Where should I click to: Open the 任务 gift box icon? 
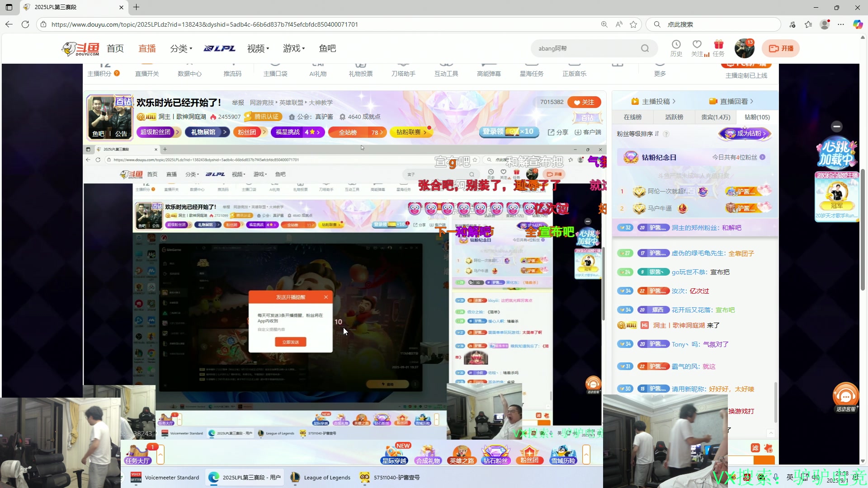(x=719, y=48)
